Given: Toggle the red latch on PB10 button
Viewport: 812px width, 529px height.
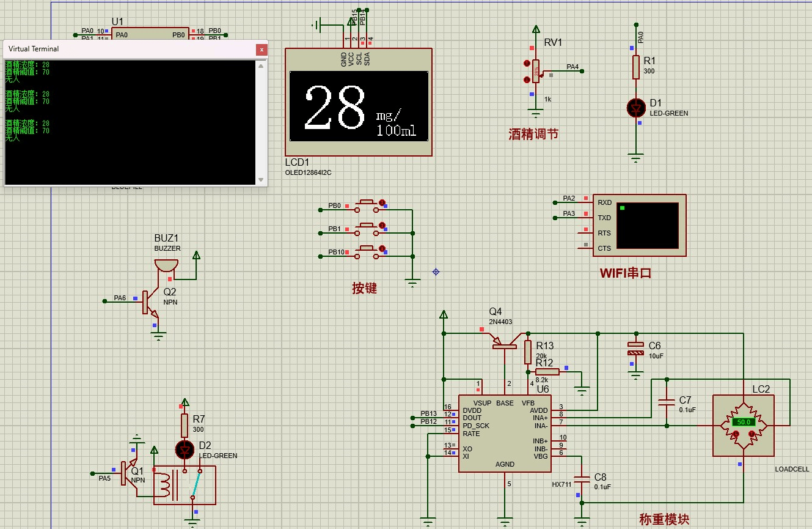Looking at the screenshot, I should [382, 248].
